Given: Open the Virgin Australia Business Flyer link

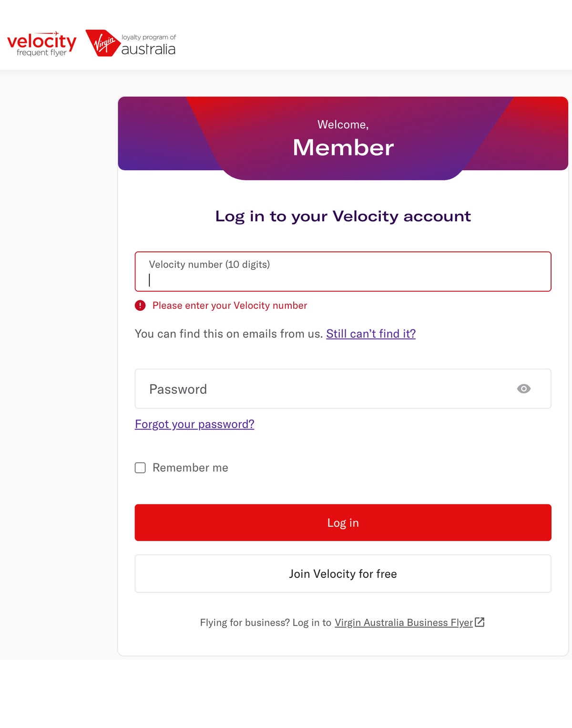Looking at the screenshot, I should [403, 622].
